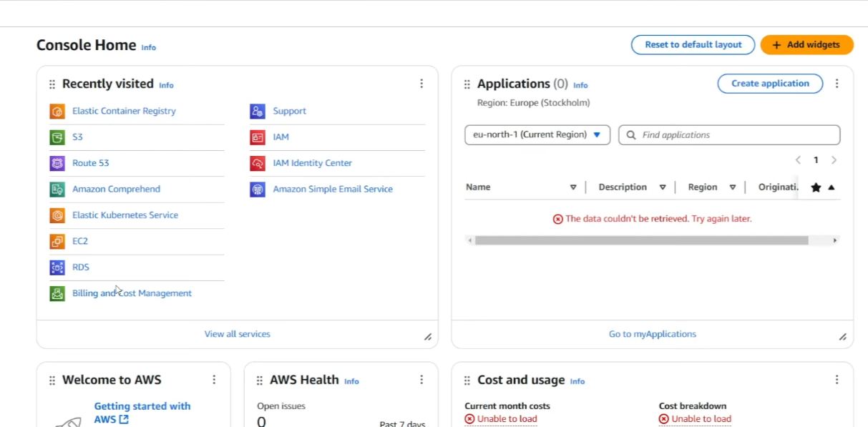Go to next page of applications
The image size is (868, 427).
click(834, 160)
